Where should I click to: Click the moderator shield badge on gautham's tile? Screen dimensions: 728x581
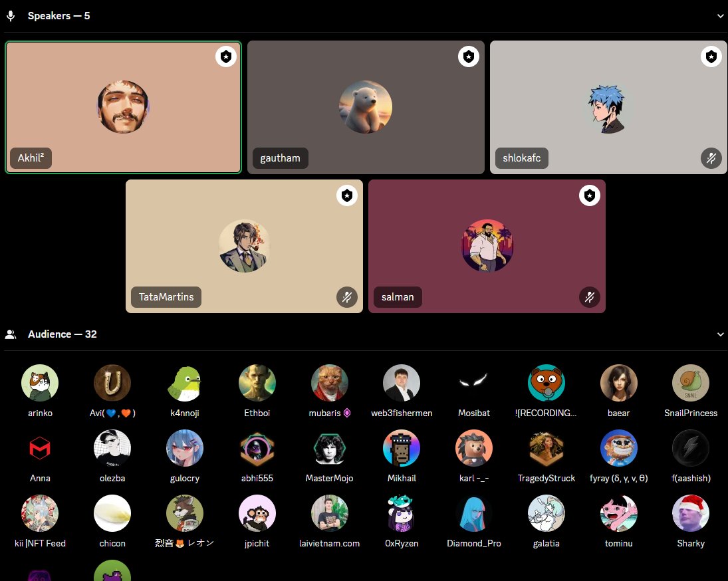click(x=469, y=57)
